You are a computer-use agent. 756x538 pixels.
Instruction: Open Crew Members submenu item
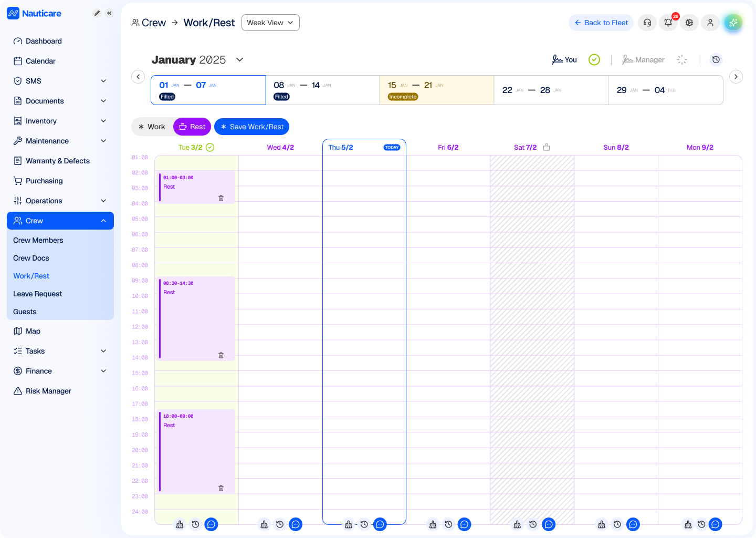38,240
